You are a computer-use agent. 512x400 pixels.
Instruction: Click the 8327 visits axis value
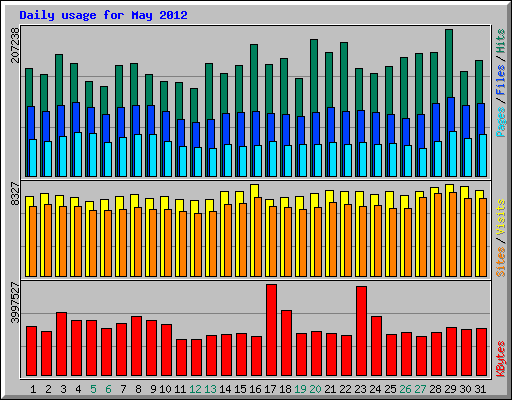(15, 193)
